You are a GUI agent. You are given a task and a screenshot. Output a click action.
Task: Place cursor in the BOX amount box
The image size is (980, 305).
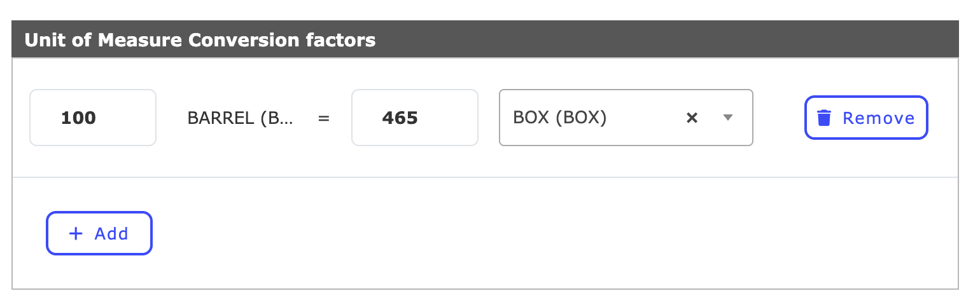tap(415, 118)
